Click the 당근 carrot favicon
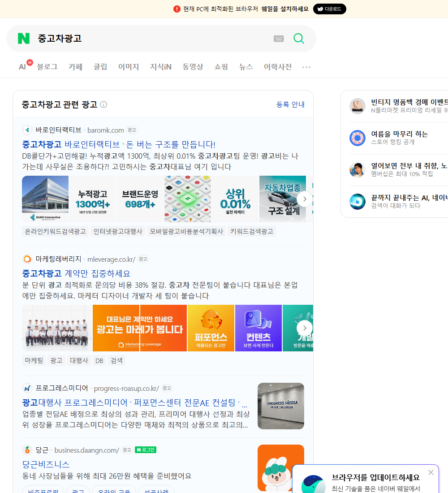 point(27,450)
